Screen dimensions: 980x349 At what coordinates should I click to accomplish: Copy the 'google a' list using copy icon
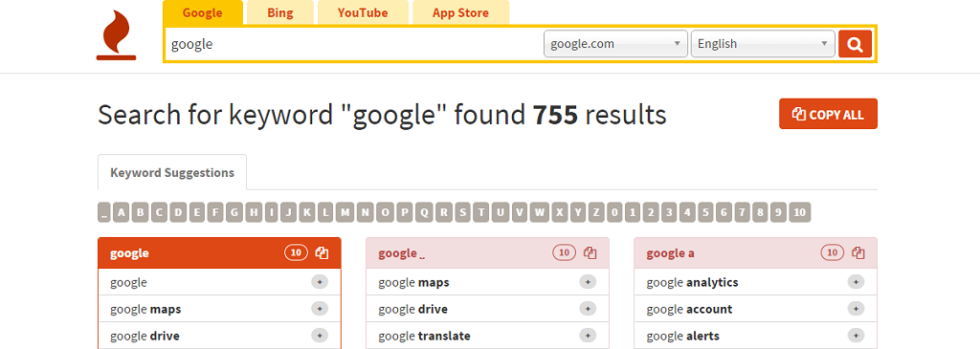(858, 252)
